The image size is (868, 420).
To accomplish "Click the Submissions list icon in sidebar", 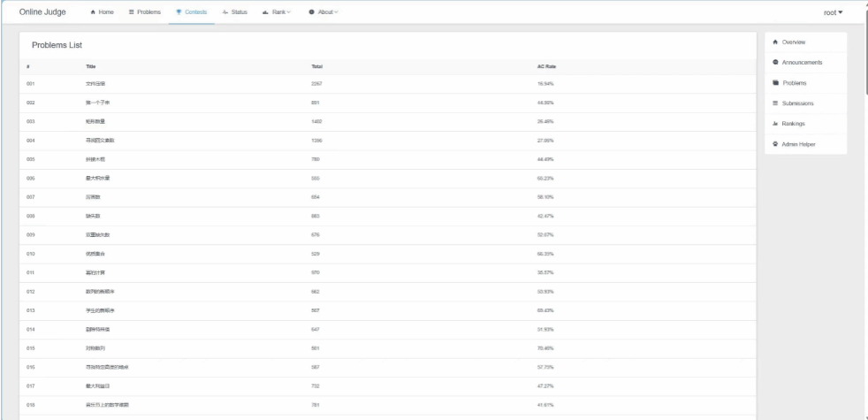I will (775, 103).
